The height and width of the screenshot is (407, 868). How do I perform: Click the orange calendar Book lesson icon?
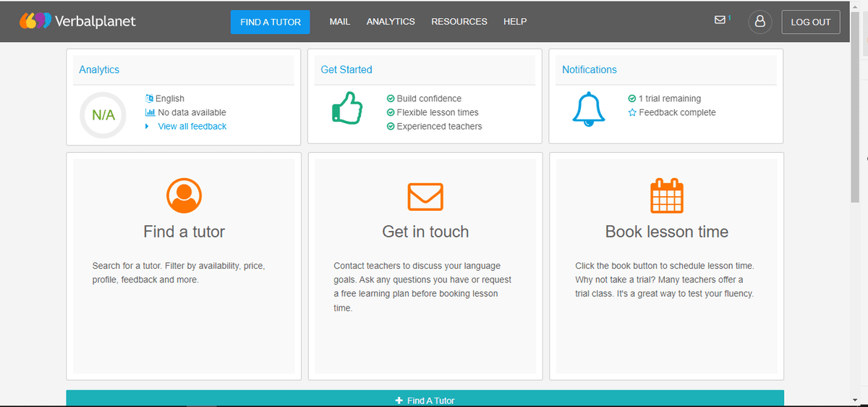pos(666,196)
